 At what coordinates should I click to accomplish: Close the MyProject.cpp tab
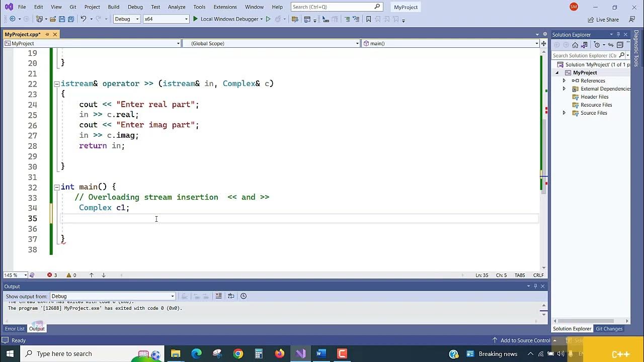point(55,34)
